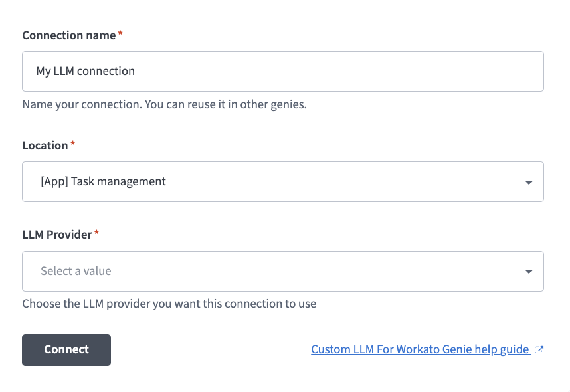Click the LLM provider helper text below dropdown

pos(168,304)
